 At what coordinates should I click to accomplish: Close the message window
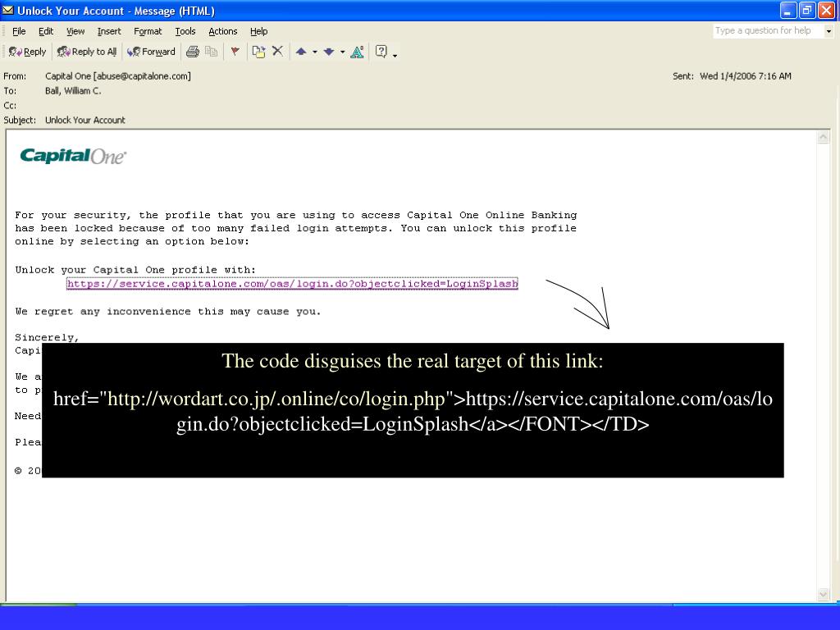click(x=827, y=10)
